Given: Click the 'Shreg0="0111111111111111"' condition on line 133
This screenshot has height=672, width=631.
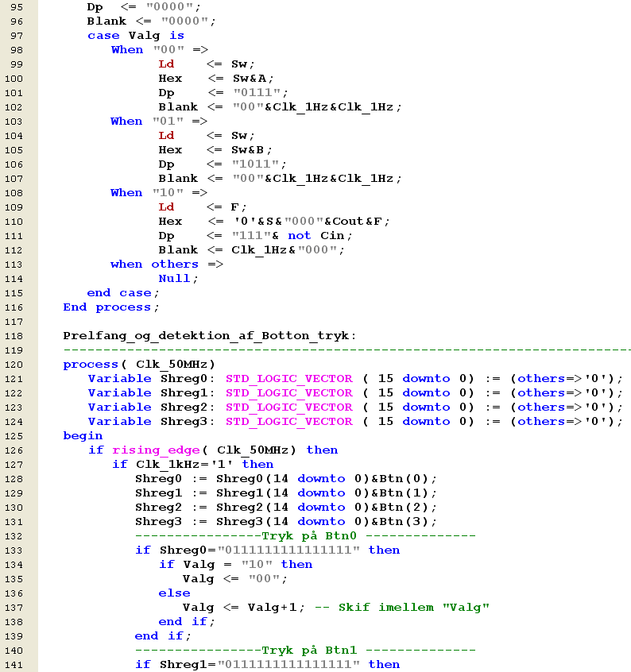Looking at the screenshot, I should tap(259, 550).
